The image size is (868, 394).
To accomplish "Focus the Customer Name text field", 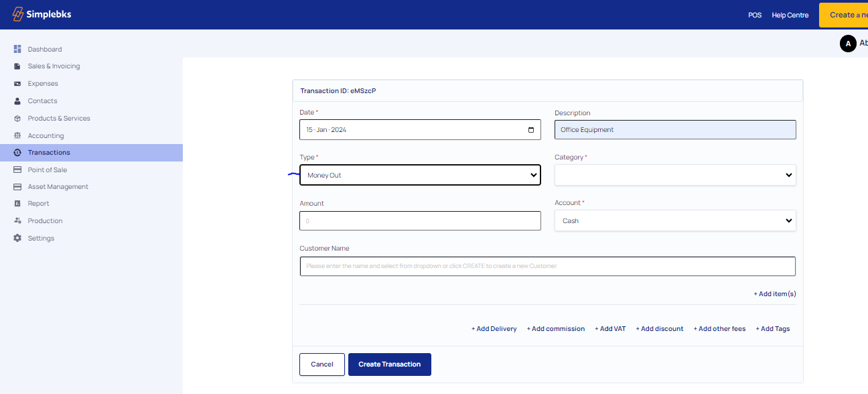I will point(547,266).
